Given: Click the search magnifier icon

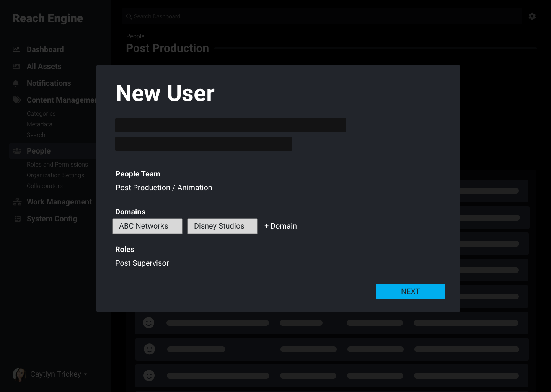Looking at the screenshot, I should coord(129,16).
